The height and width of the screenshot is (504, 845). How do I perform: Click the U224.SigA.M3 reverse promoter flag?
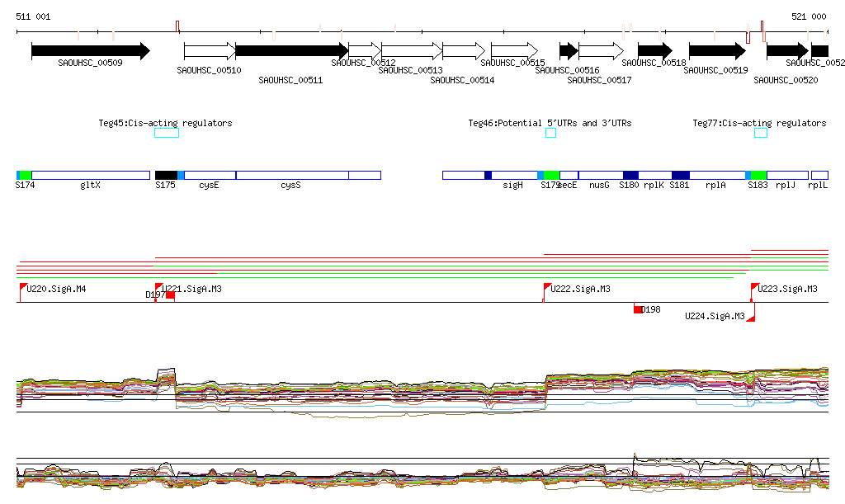coord(751,318)
